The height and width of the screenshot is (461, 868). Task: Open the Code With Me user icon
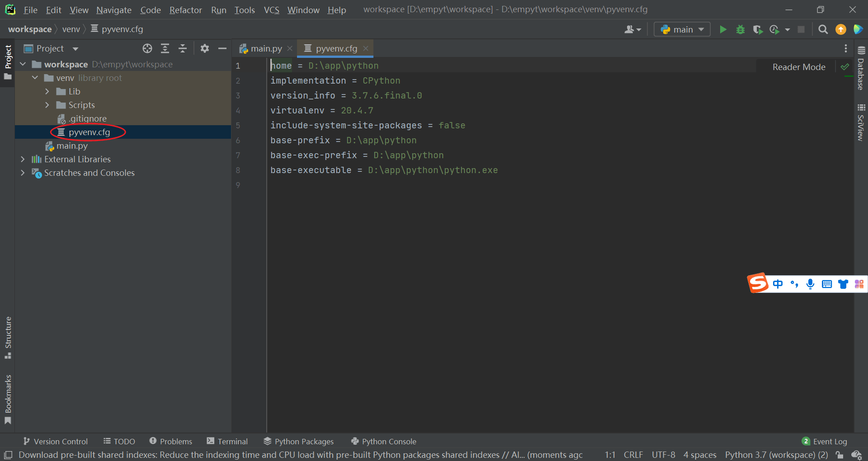[629, 29]
